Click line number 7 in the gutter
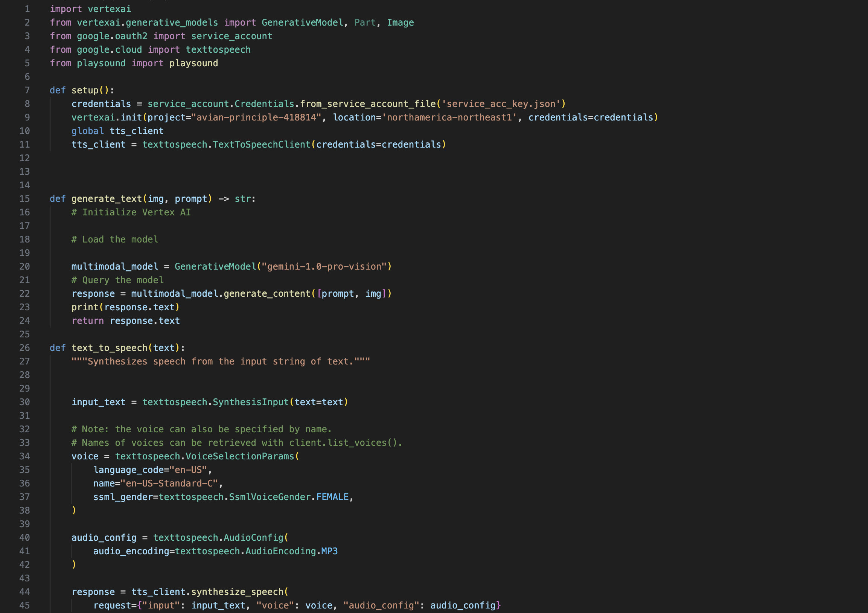This screenshot has height=613, width=868. [x=27, y=90]
